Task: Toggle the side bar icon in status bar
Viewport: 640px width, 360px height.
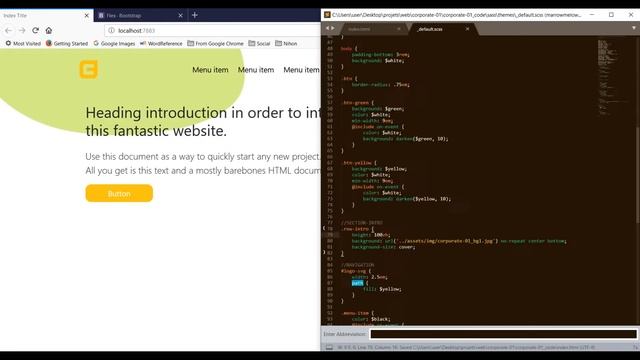Action: tap(329, 347)
